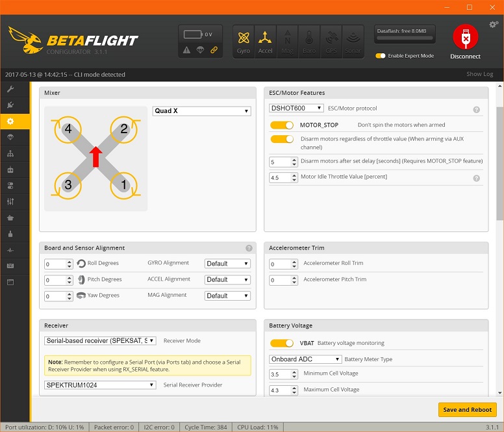Click the disarm delay seconds field

[x=283, y=162]
